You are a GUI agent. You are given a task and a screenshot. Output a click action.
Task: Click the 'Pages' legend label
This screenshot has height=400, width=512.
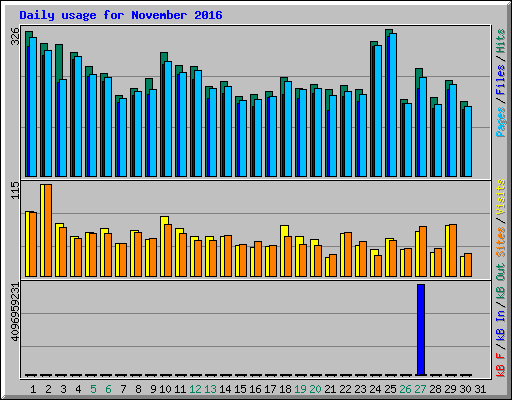[x=500, y=122]
